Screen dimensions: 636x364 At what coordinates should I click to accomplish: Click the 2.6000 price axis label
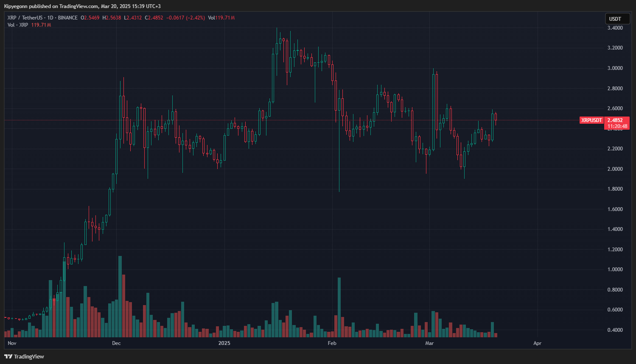(x=615, y=108)
